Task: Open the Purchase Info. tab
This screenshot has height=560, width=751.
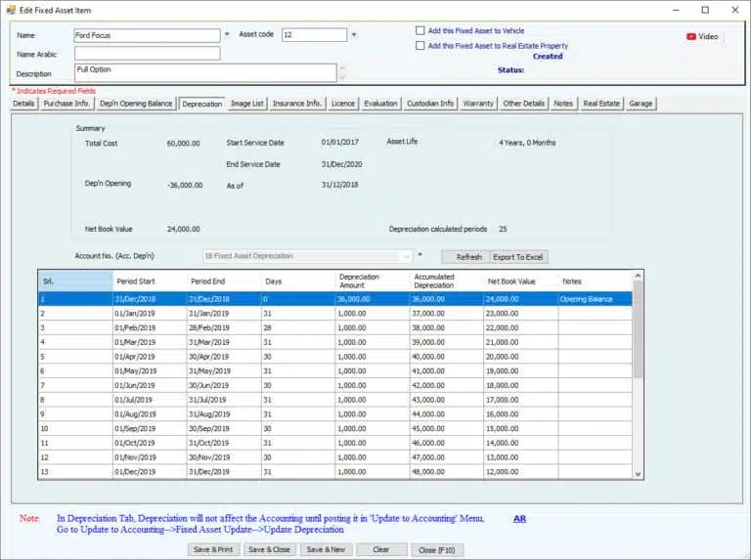Action: tap(67, 104)
